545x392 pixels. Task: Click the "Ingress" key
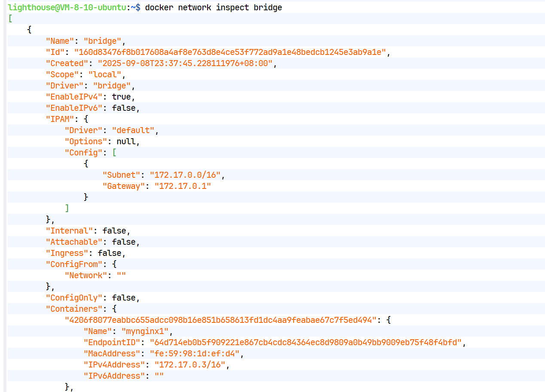67,253
